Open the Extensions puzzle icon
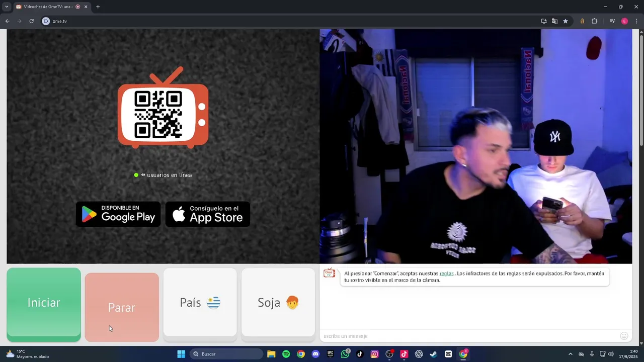Image resolution: width=644 pixels, height=362 pixels. tap(594, 21)
